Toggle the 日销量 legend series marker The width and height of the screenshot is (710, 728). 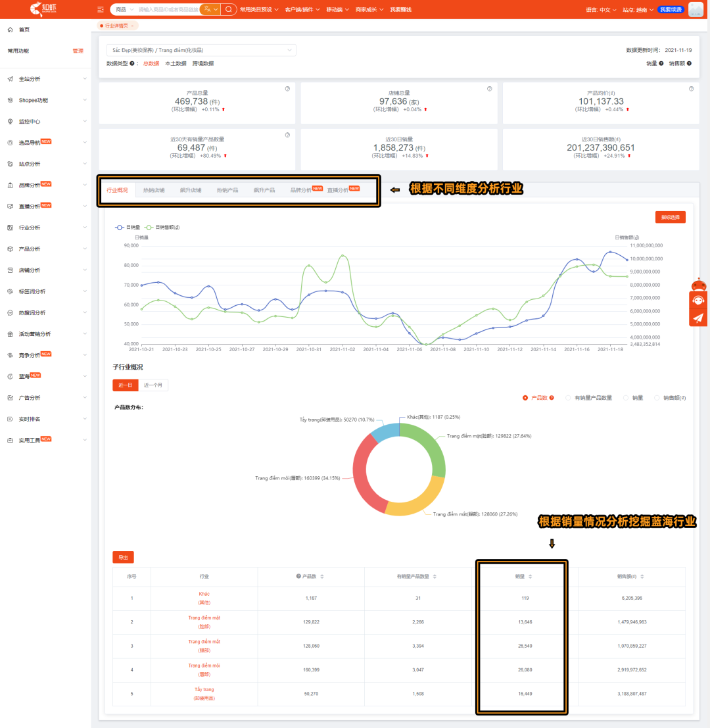[x=120, y=228]
